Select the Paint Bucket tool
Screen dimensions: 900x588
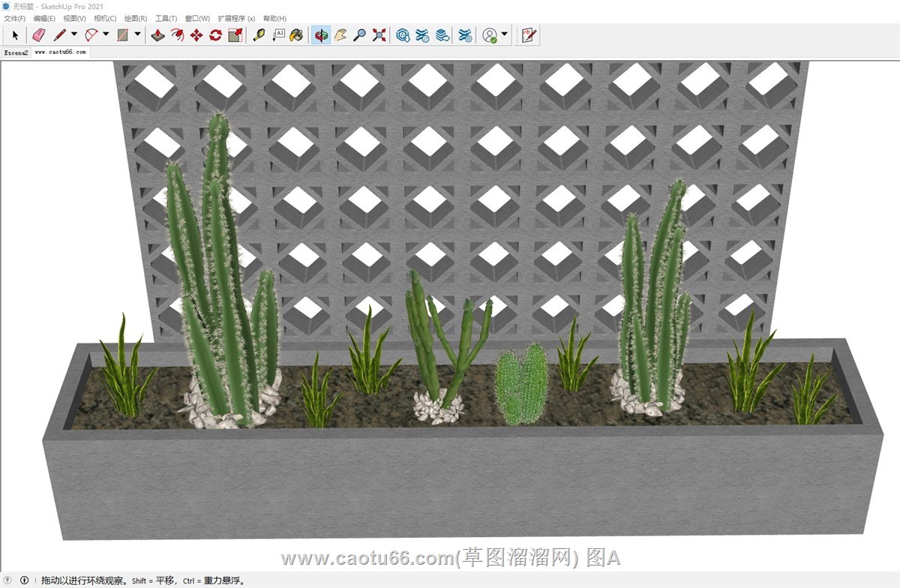[x=297, y=34]
